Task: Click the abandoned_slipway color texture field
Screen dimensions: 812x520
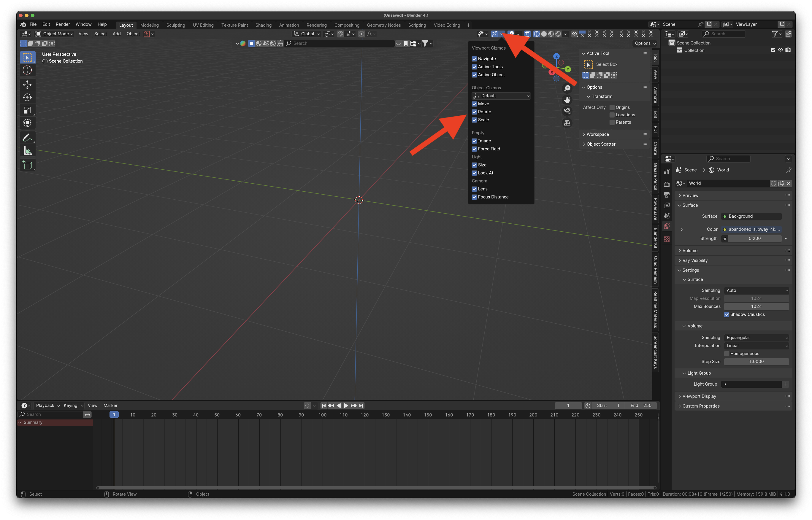Action: click(x=751, y=229)
